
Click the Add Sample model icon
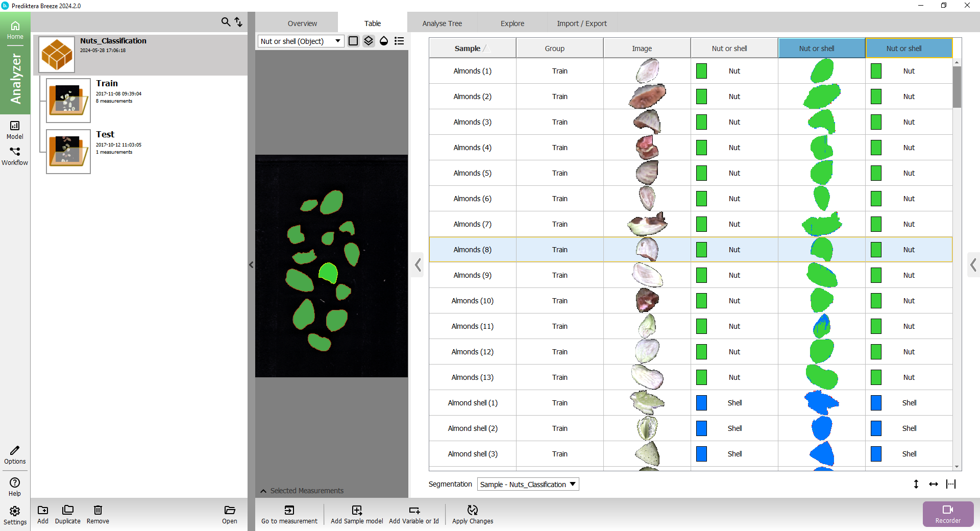357,510
